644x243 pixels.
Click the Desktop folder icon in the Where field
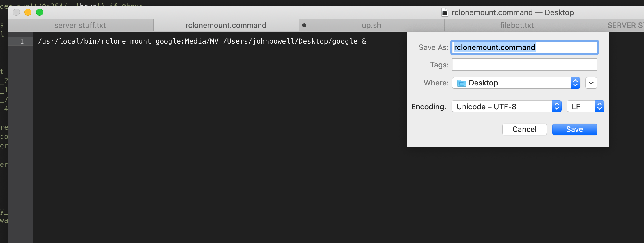pos(461,83)
